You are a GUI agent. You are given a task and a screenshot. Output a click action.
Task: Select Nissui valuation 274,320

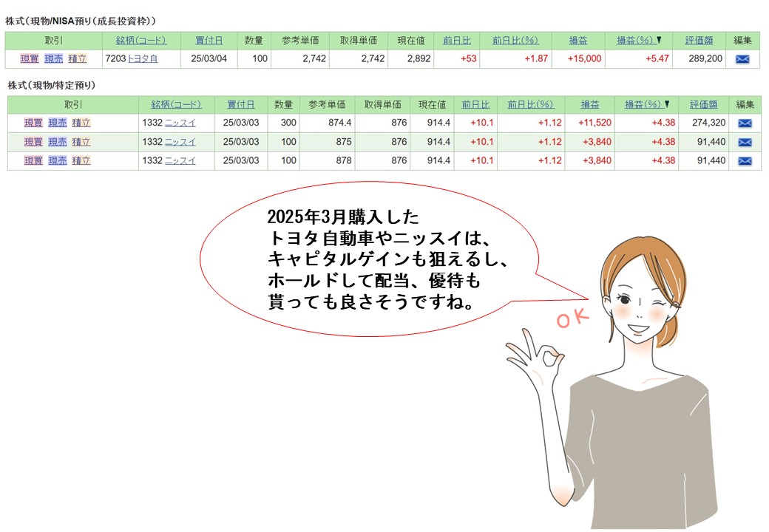coord(708,123)
